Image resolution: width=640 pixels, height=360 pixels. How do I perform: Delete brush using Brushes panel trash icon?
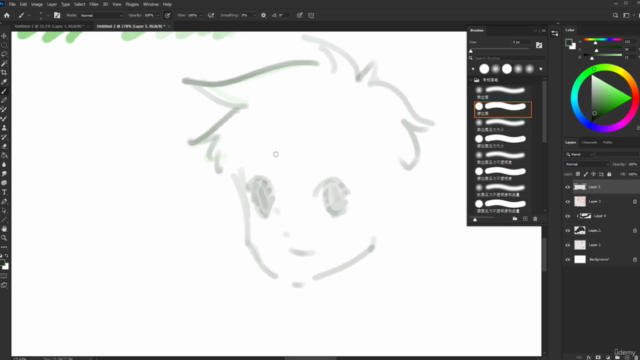pos(535,219)
